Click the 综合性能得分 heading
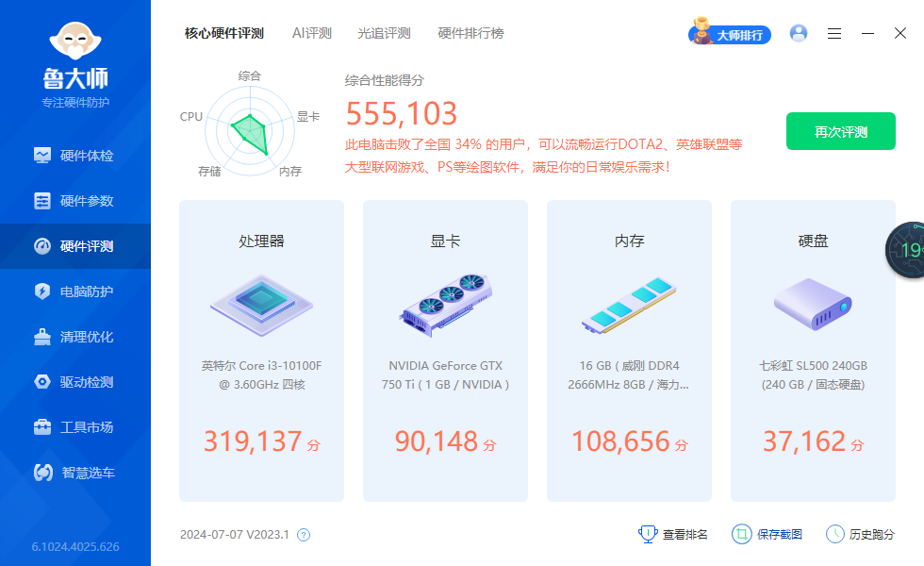Image resolution: width=924 pixels, height=566 pixels. click(x=385, y=80)
